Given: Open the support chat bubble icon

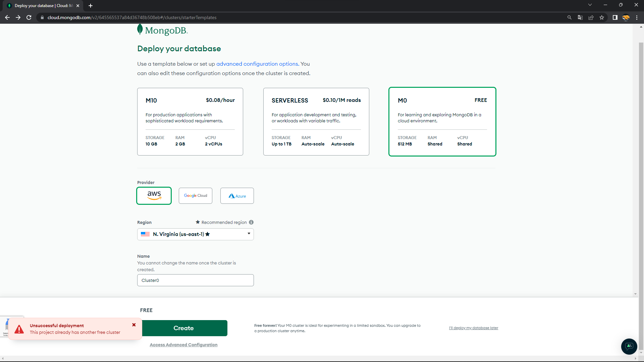Looking at the screenshot, I should [x=629, y=346].
